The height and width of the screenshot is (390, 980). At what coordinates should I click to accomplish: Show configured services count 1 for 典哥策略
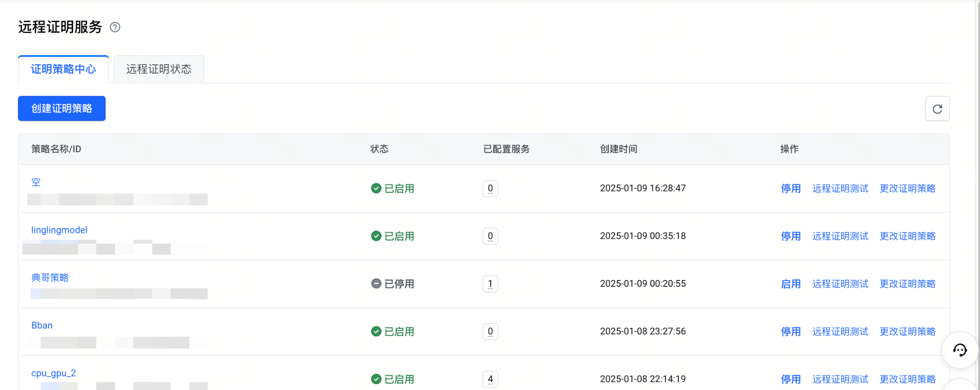coord(490,284)
